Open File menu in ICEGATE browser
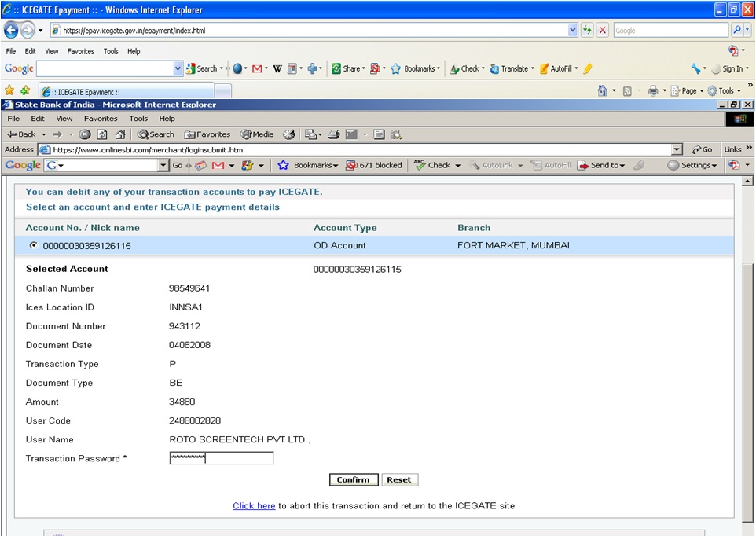The height and width of the screenshot is (536, 756). point(10,51)
